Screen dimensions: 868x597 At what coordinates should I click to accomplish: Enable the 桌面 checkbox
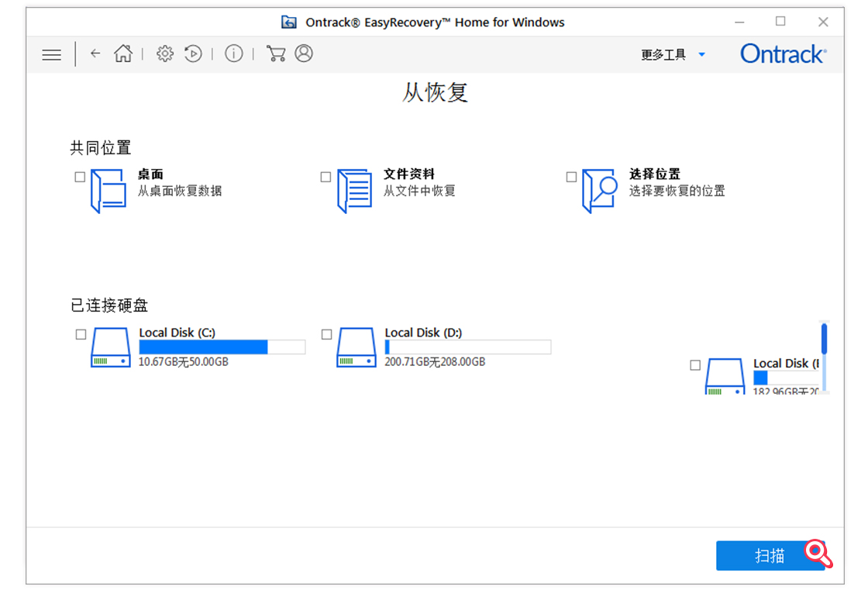(80, 177)
